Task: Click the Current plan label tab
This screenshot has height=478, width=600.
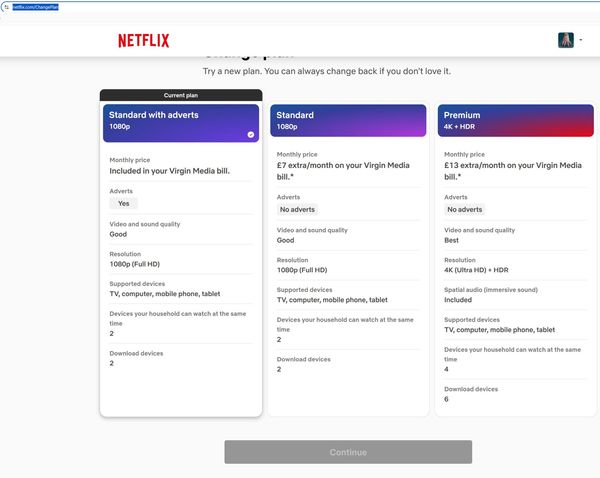Action: [x=181, y=96]
